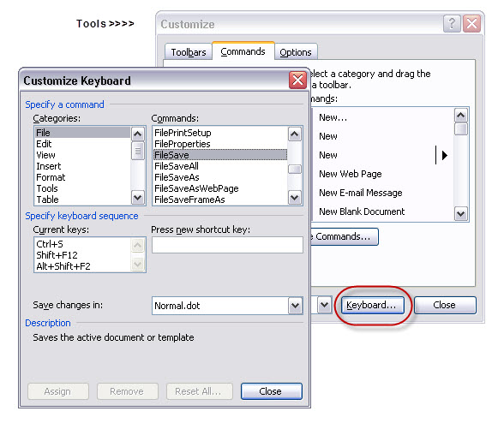Click the Customize command list scroll down arrow
The height and width of the screenshot is (423, 504).
point(461,213)
